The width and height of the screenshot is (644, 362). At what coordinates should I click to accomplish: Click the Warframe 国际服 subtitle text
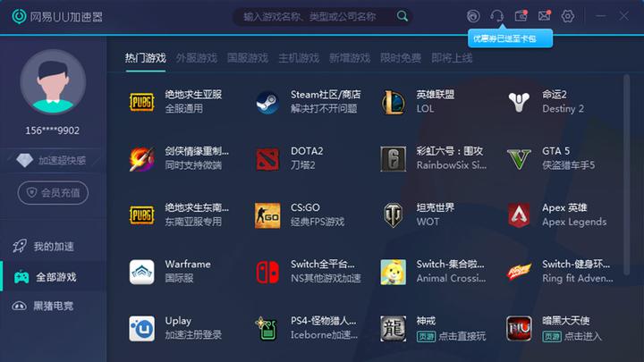coord(179,279)
